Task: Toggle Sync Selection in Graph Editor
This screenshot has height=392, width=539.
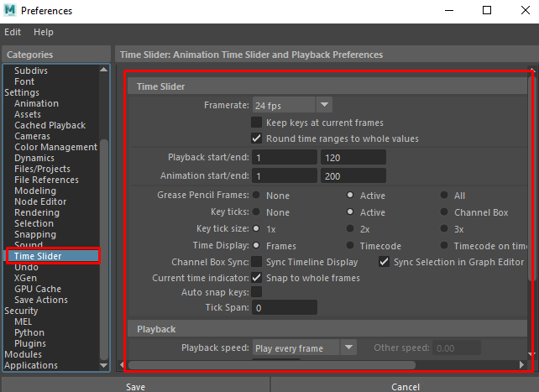Action: (385, 262)
